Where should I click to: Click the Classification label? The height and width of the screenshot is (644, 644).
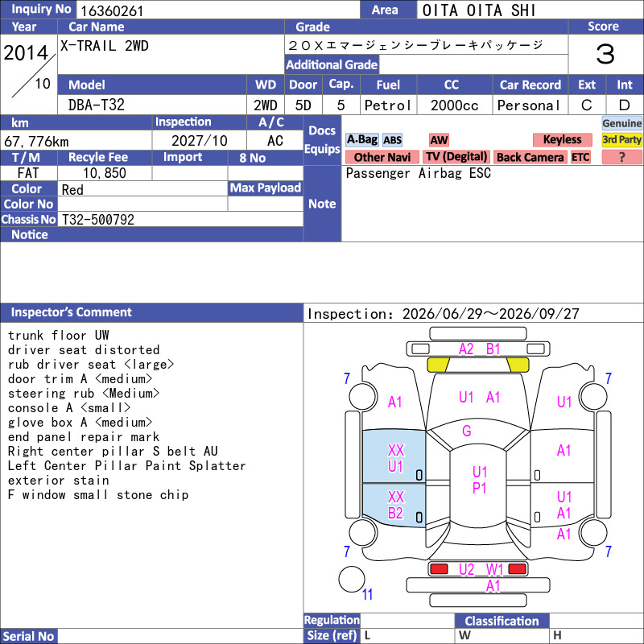pyautogui.click(x=502, y=621)
